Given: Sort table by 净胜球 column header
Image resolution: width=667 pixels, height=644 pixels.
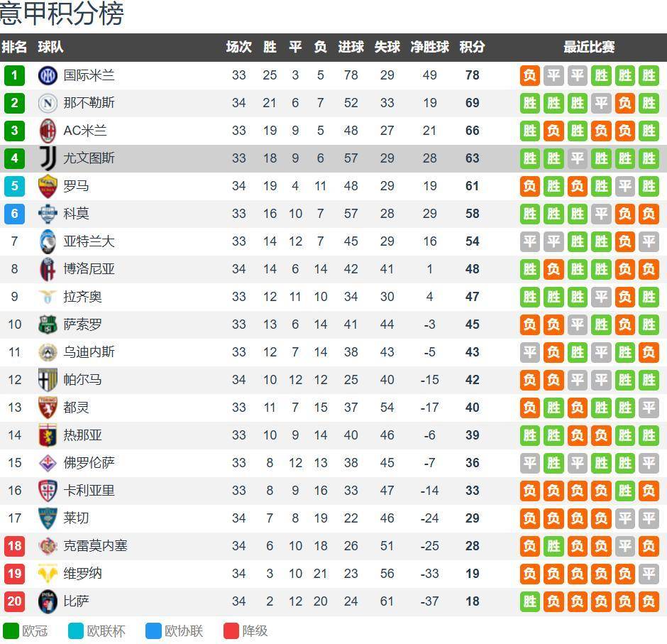Looking at the screenshot, I should click(429, 47).
